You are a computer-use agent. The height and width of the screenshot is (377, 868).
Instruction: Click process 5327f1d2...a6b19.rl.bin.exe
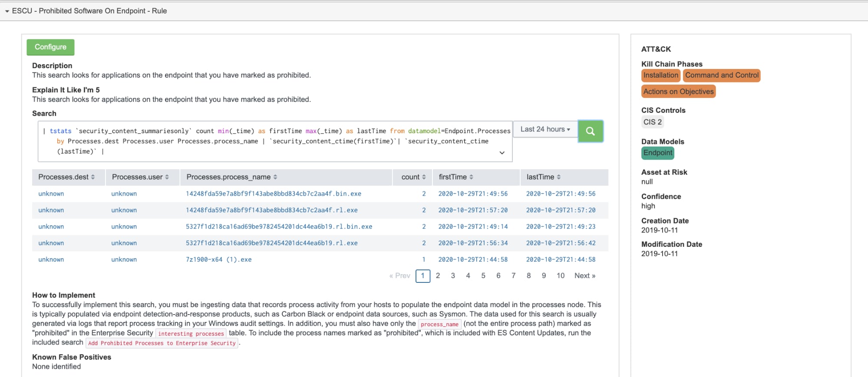click(x=279, y=227)
